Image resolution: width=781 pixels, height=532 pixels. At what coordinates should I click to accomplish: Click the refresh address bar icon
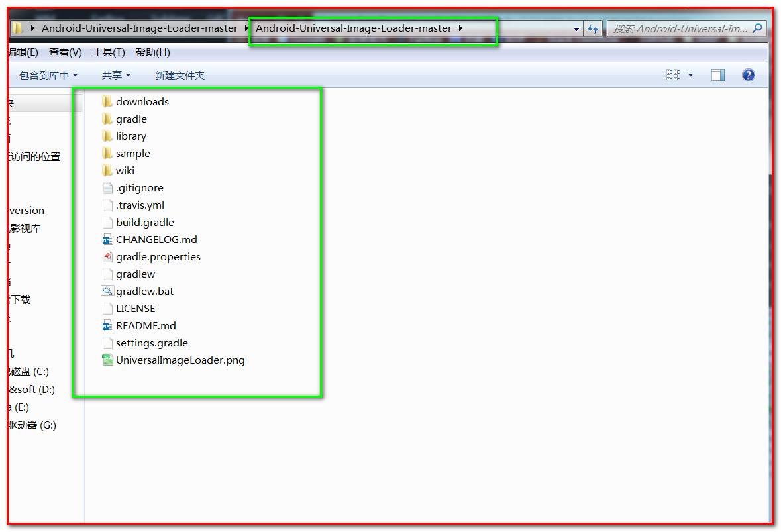(x=593, y=29)
